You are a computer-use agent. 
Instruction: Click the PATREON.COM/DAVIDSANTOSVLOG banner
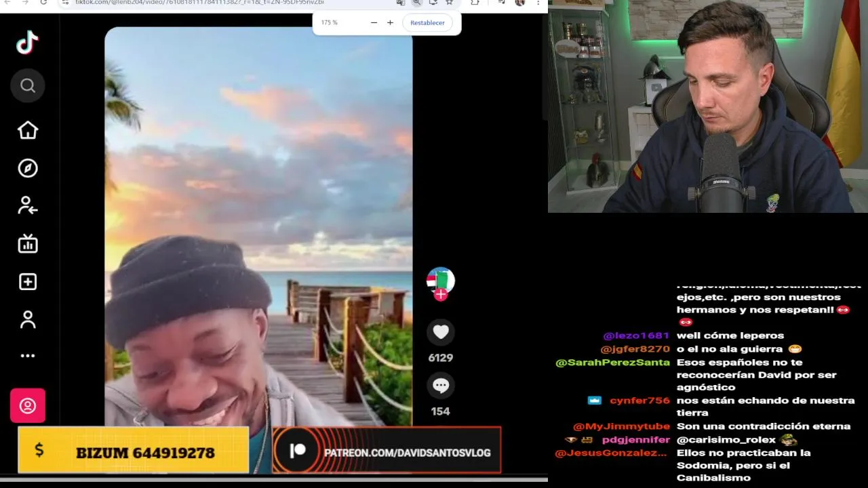tap(387, 450)
